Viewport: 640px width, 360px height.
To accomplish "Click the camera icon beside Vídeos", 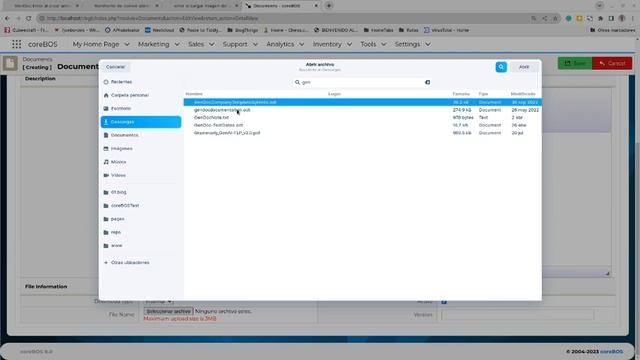I will [x=106, y=175].
